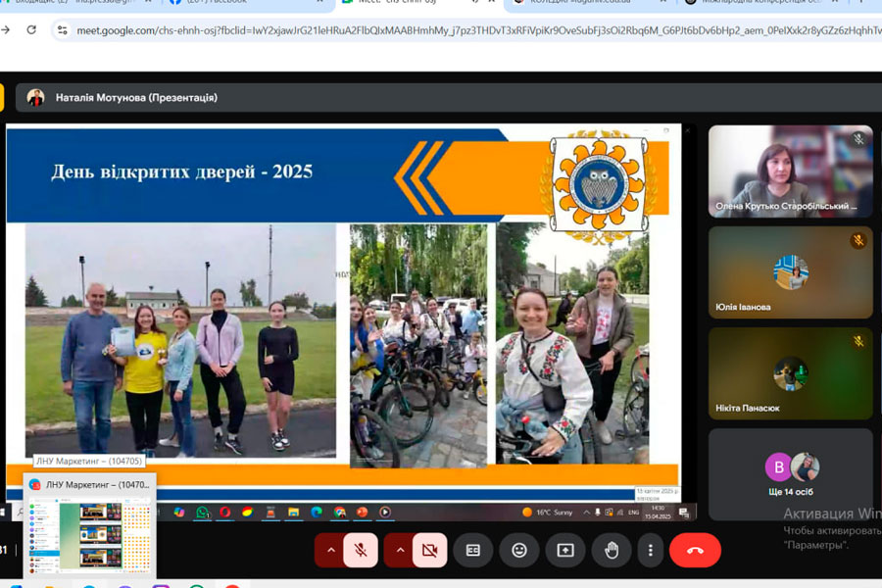Click the site info icon in address bar

(x=63, y=30)
